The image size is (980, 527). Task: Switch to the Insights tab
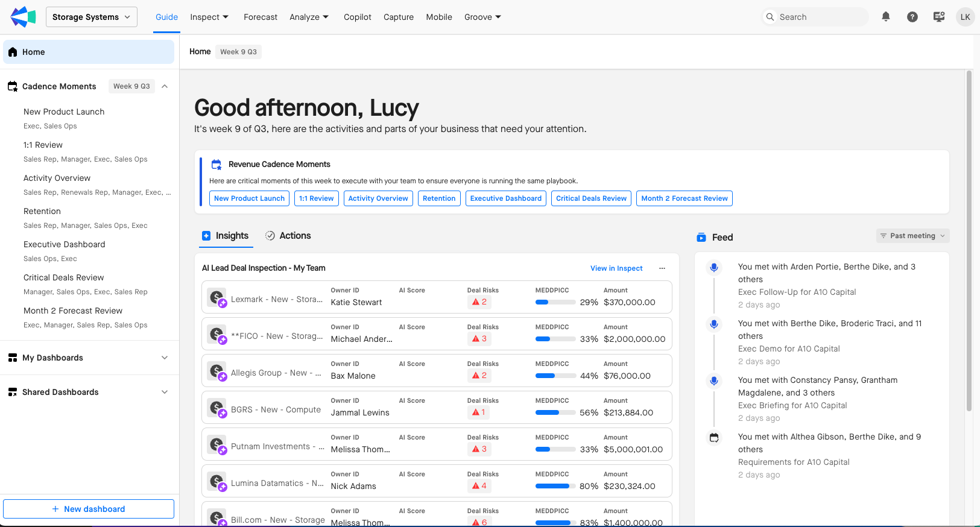coord(226,236)
